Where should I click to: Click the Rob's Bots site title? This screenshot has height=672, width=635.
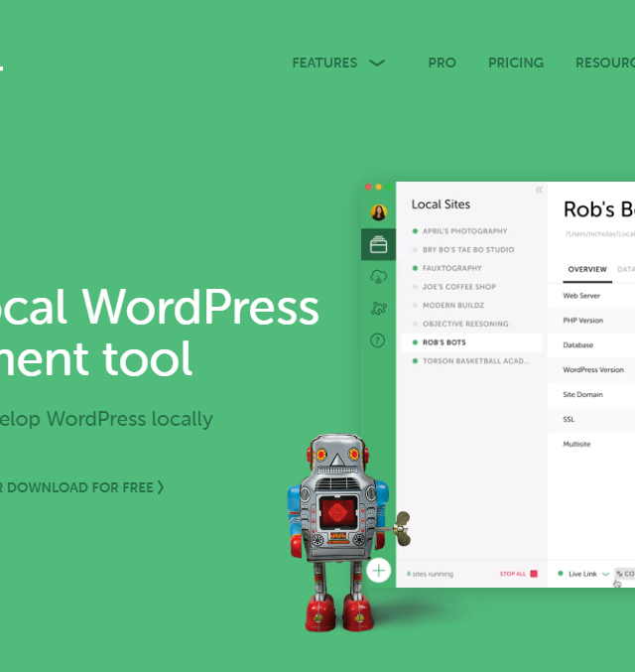click(x=599, y=209)
